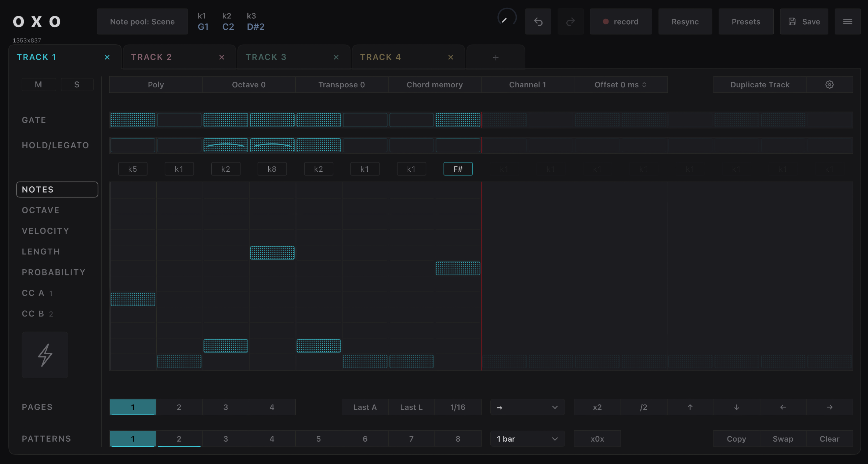868x464 pixels.
Task: Shift pattern down with down arrow
Action: coord(737,407)
